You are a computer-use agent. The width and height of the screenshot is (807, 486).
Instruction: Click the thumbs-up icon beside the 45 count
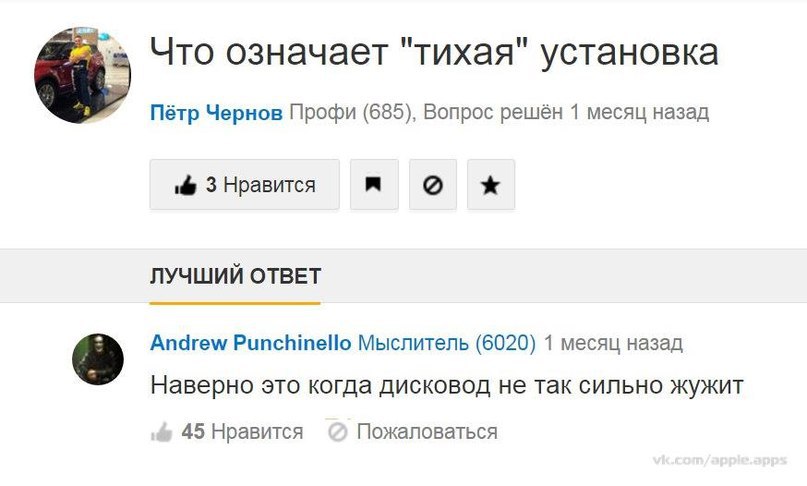161,432
